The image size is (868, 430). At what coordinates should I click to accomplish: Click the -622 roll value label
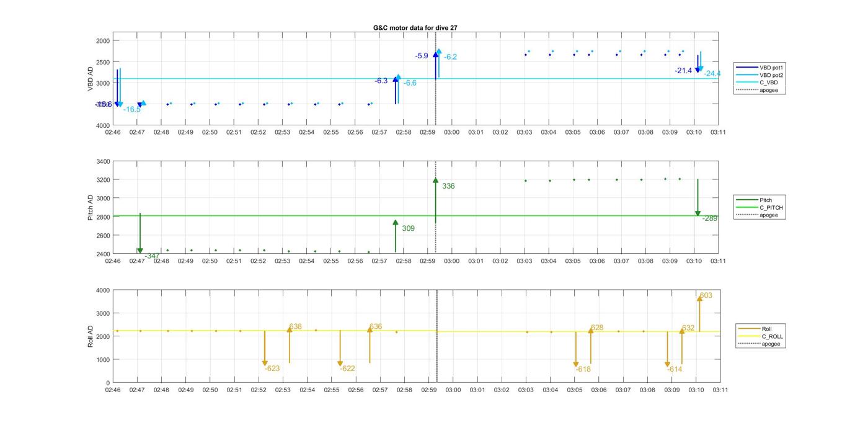348,369
